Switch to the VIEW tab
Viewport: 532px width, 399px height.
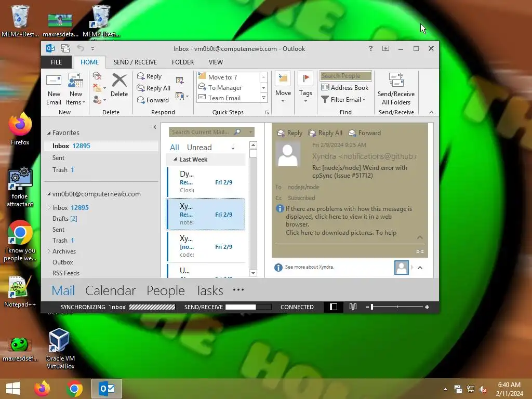click(x=216, y=62)
